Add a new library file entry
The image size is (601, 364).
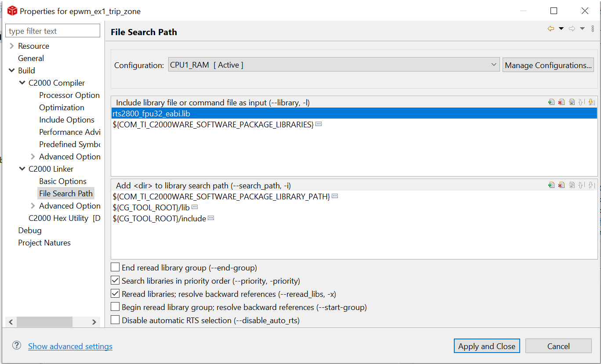click(551, 102)
